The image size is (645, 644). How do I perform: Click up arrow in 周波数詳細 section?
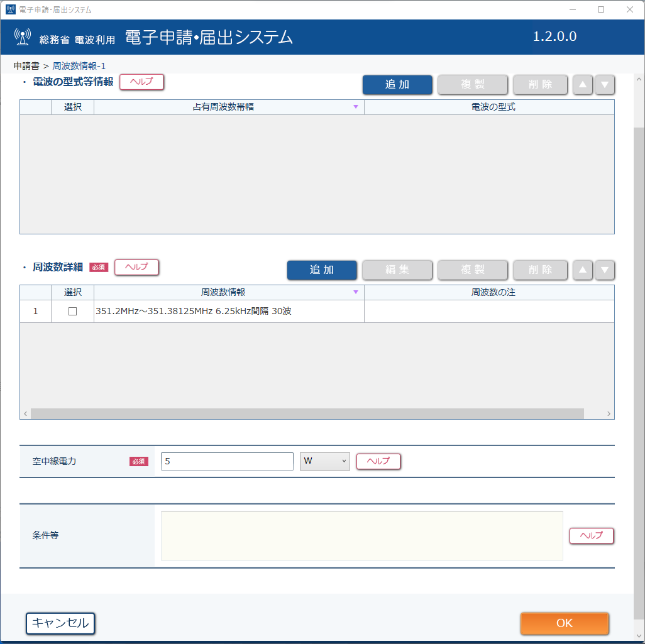(x=583, y=270)
